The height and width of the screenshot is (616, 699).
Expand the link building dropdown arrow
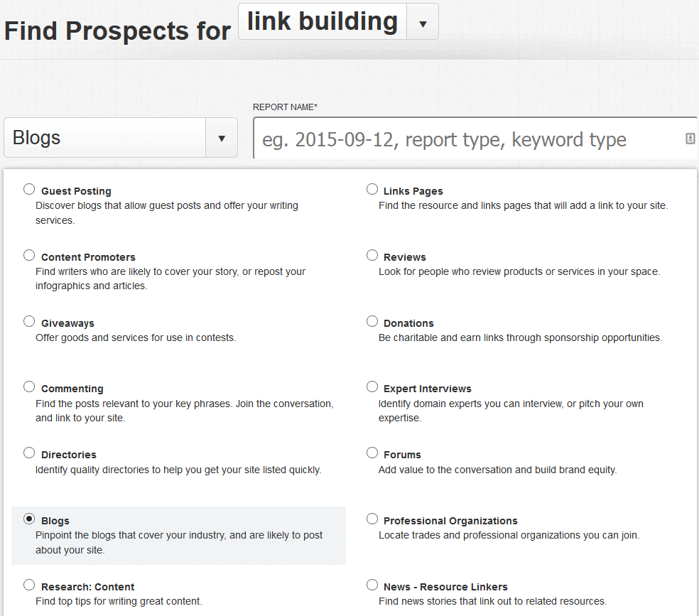[423, 23]
